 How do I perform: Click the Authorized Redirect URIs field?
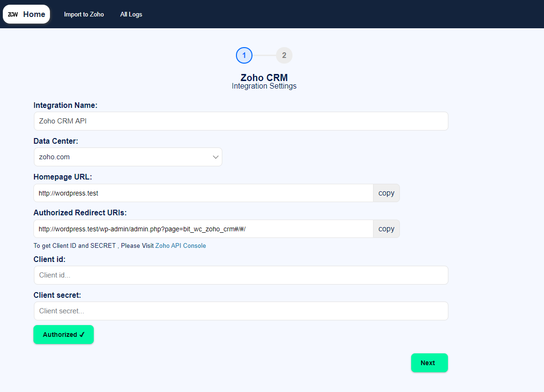(x=203, y=229)
